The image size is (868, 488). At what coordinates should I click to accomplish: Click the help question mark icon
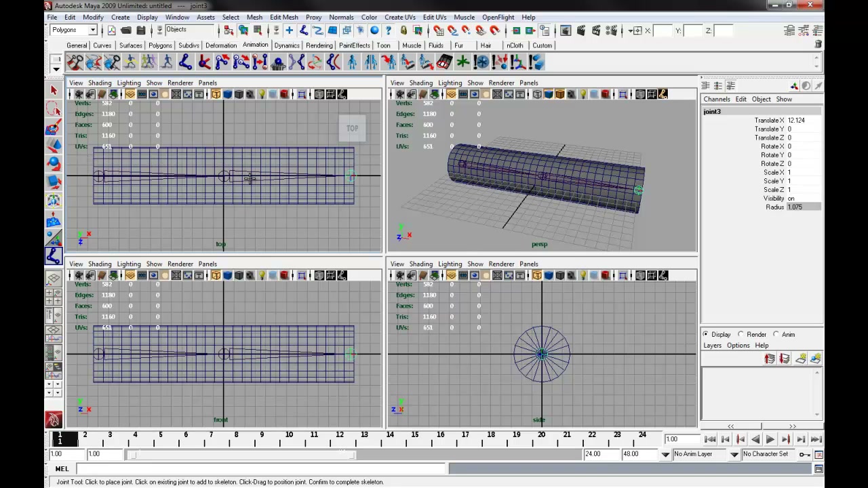(x=389, y=30)
